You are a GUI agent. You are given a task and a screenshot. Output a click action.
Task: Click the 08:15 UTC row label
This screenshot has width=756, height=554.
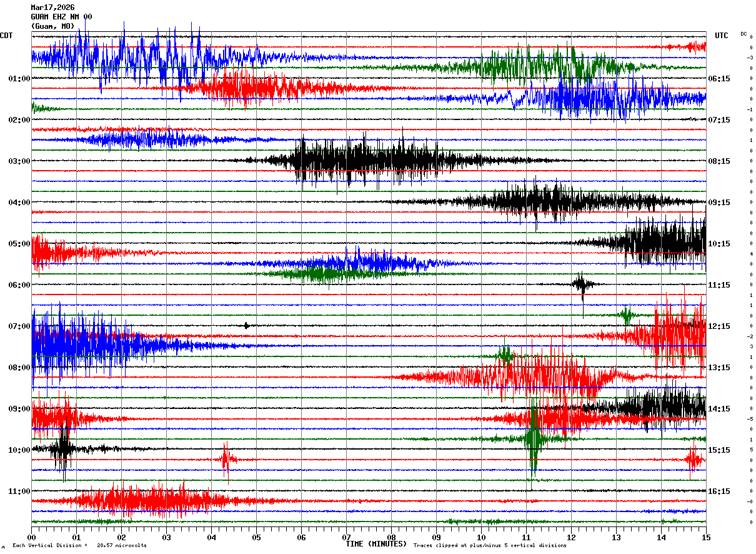(x=719, y=161)
